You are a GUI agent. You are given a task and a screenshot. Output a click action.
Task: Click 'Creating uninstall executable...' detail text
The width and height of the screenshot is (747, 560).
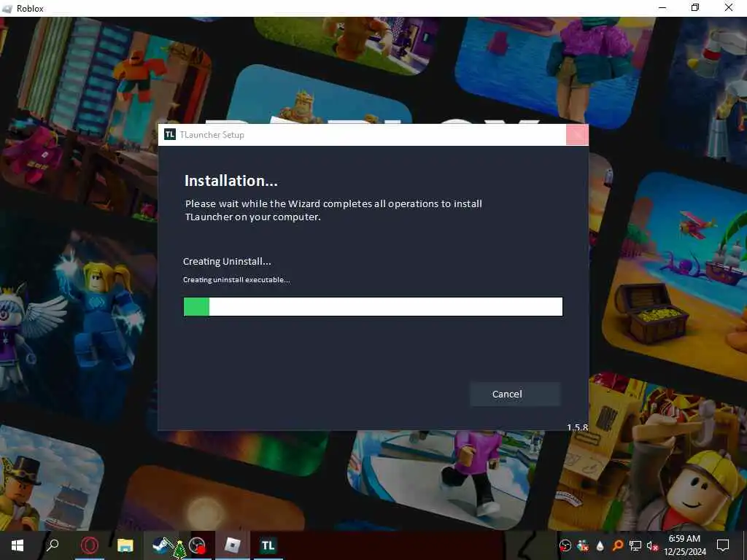(x=237, y=279)
